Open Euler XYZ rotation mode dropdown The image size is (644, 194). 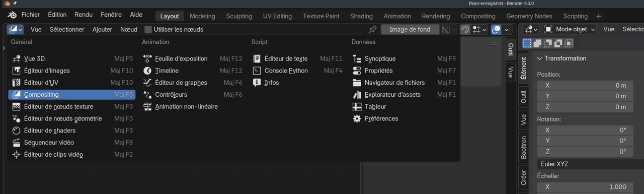590,164
